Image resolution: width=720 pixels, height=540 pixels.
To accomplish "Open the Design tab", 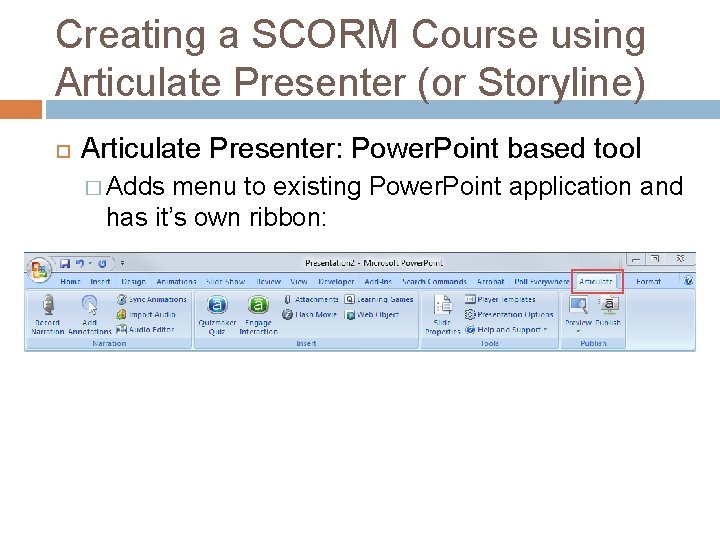I will pos(133,281).
